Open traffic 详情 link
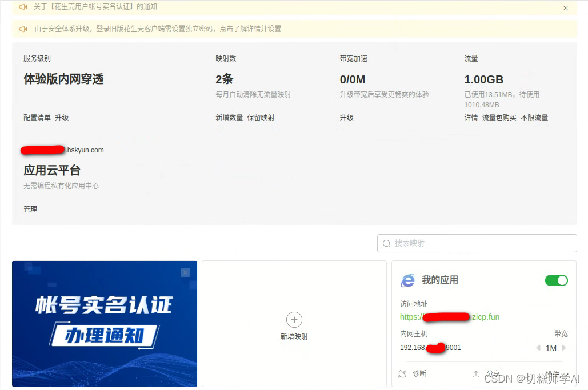This screenshot has width=588, height=390. pyautogui.click(x=471, y=118)
